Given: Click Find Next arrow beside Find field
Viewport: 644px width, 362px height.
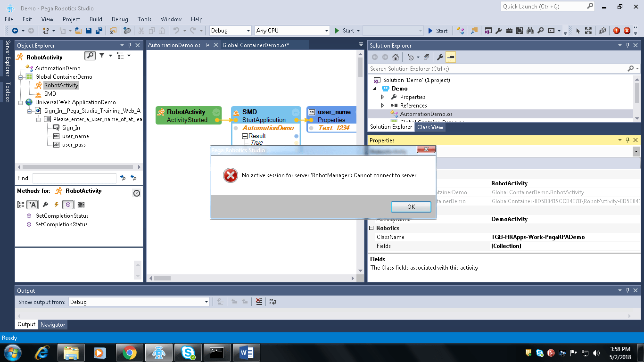Looking at the screenshot, I should (123, 178).
